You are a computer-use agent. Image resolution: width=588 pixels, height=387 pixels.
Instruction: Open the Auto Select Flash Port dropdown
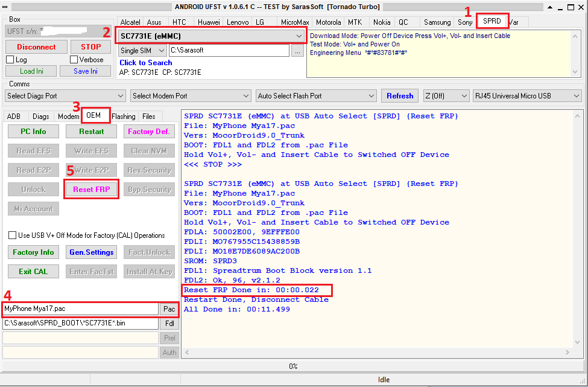[x=316, y=96]
